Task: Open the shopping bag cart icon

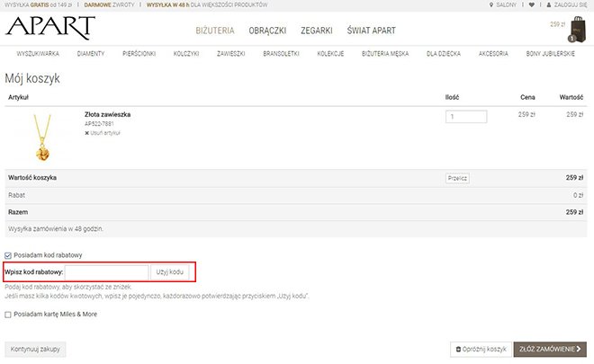Action: click(578, 29)
